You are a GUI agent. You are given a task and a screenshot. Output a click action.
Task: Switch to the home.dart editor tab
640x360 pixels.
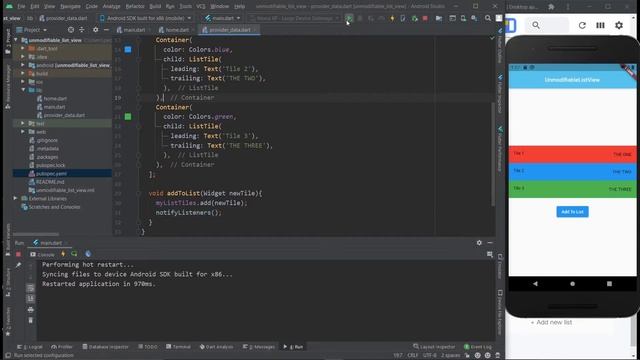pyautogui.click(x=176, y=30)
